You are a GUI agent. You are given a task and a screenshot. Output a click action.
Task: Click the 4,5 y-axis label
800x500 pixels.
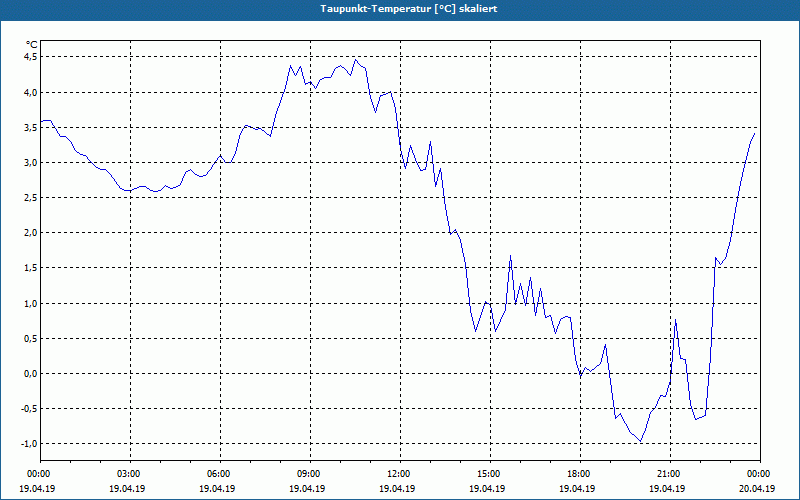point(31,57)
